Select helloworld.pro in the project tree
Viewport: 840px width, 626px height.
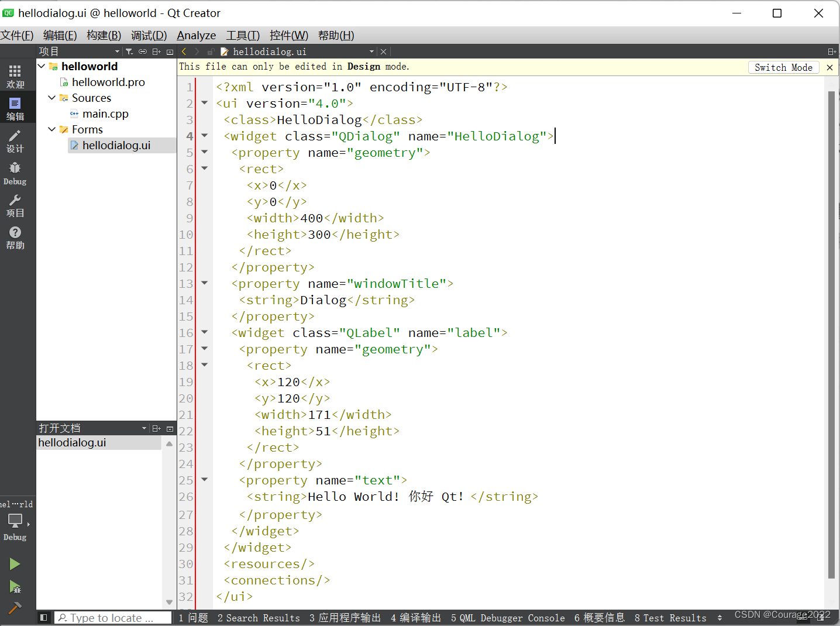click(x=108, y=82)
